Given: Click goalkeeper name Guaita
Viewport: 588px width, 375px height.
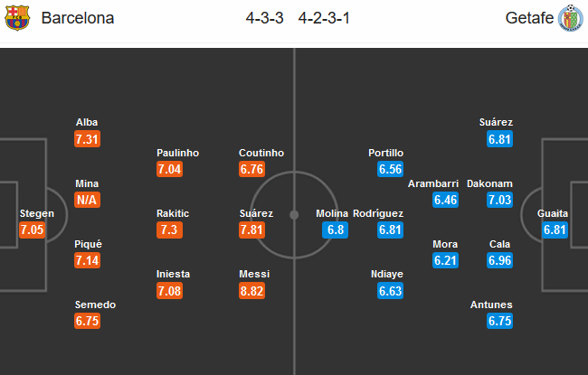Looking at the screenshot, I should pos(553,214).
